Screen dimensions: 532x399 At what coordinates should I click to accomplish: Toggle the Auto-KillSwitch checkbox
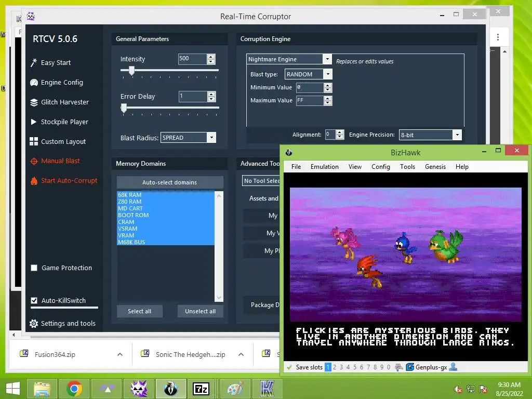pos(34,300)
